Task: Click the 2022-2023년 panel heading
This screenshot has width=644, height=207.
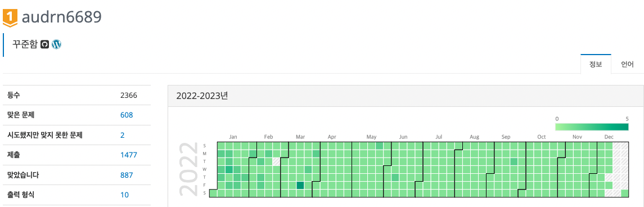Action: point(202,96)
